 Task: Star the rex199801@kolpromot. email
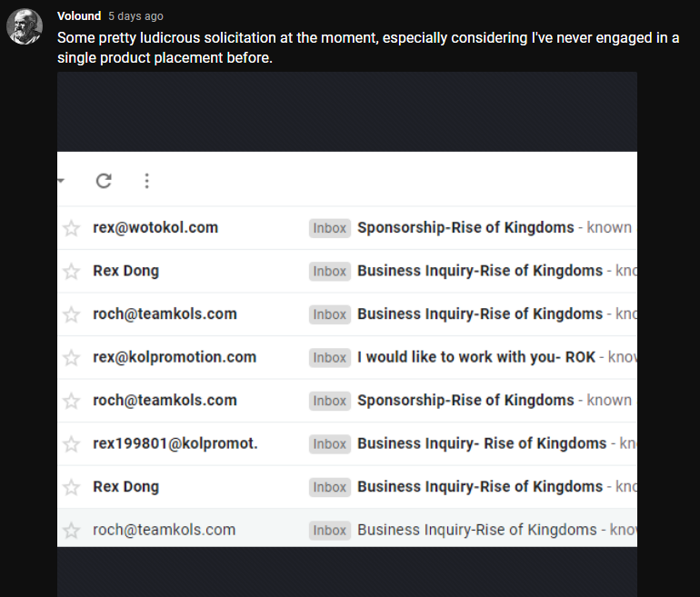coord(72,444)
